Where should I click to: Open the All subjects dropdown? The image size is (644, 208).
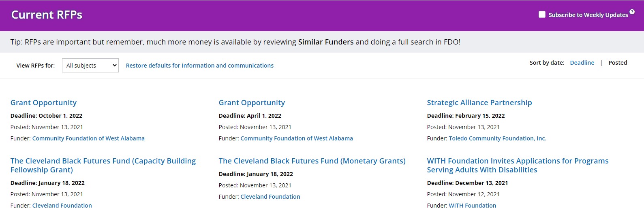tap(90, 66)
